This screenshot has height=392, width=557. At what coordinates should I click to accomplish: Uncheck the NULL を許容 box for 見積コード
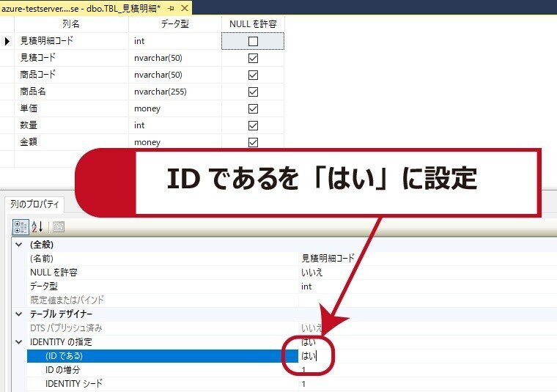(x=253, y=58)
